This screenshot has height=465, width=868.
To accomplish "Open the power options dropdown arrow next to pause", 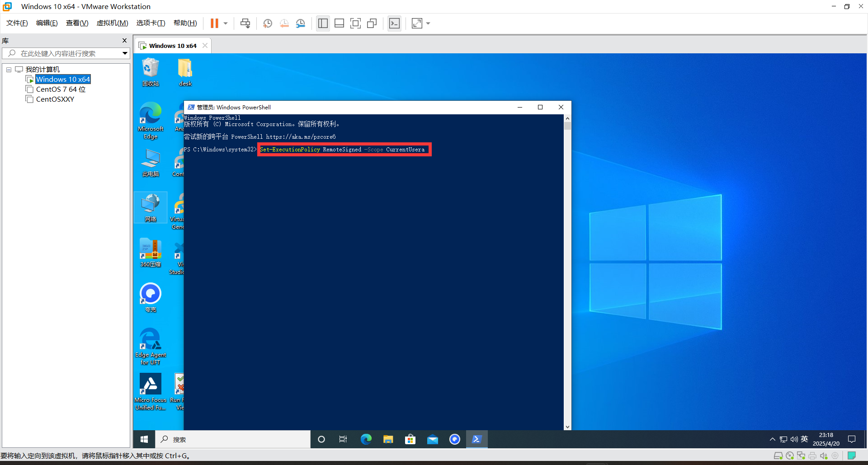I will pos(226,23).
